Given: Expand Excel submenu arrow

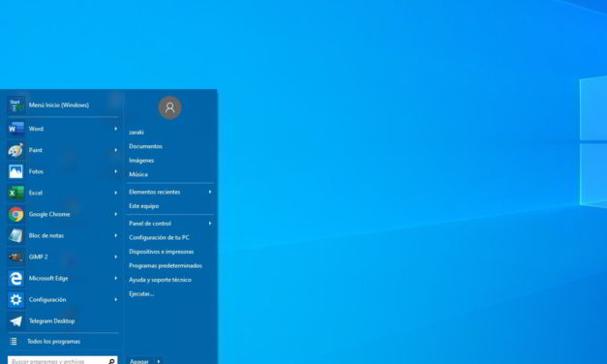Looking at the screenshot, I should tap(116, 193).
